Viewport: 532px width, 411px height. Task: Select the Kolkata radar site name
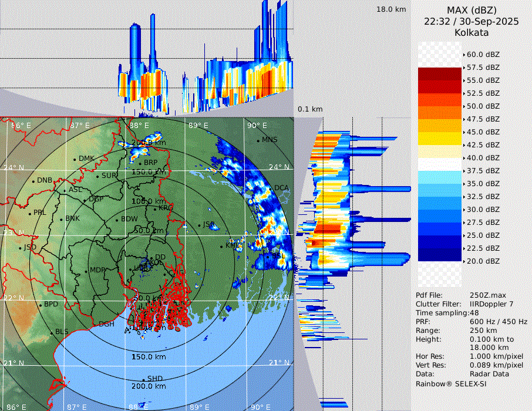(472, 32)
